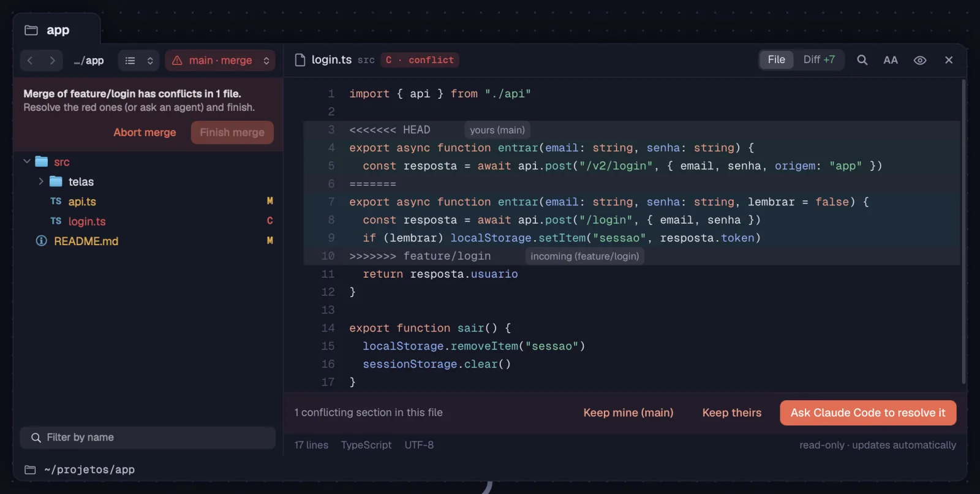Click the search icon in file header

[x=862, y=60]
